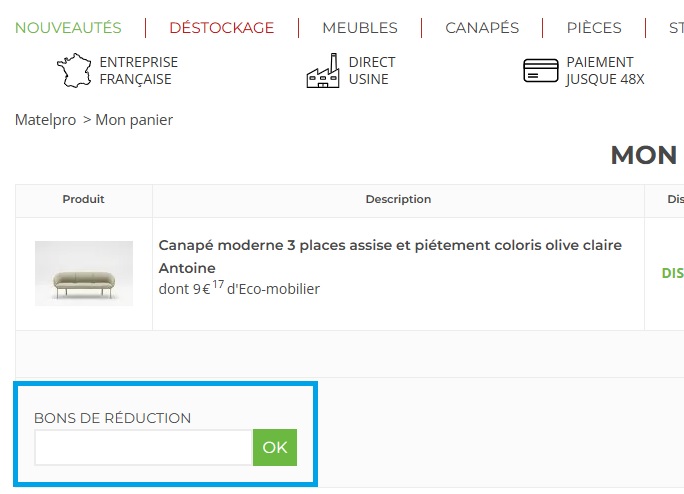Click the France map icon

point(73,71)
